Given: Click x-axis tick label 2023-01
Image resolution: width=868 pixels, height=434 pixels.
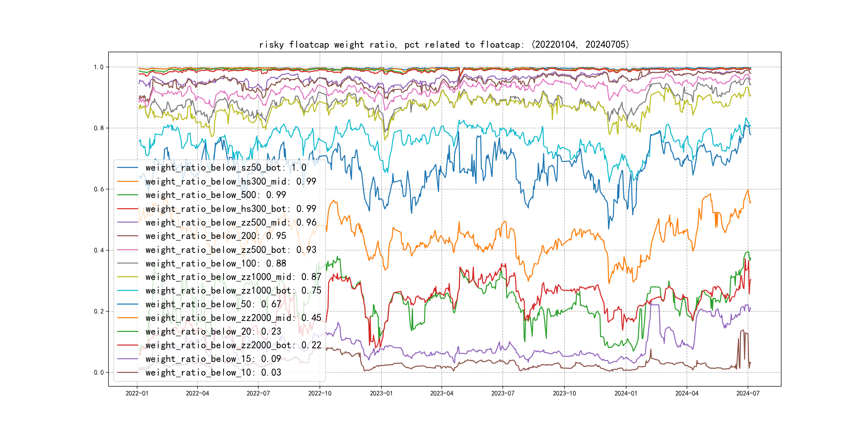Looking at the screenshot, I should click(x=381, y=393).
